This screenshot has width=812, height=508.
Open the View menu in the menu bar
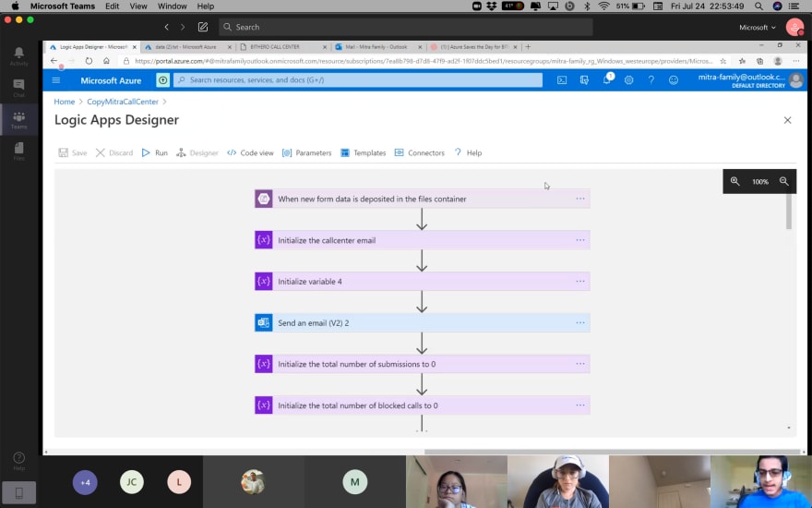pyautogui.click(x=138, y=6)
